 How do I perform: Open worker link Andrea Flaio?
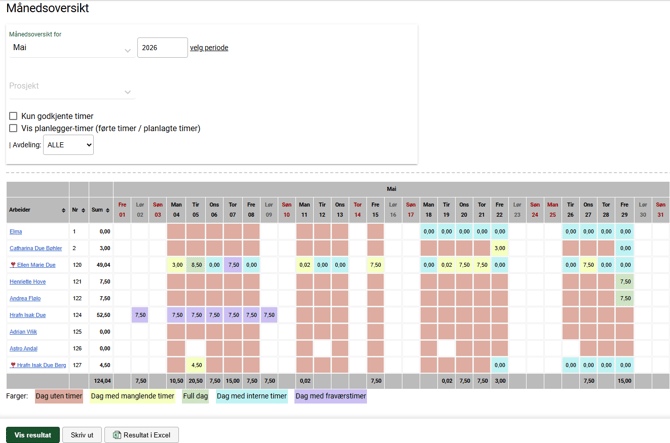25,298
